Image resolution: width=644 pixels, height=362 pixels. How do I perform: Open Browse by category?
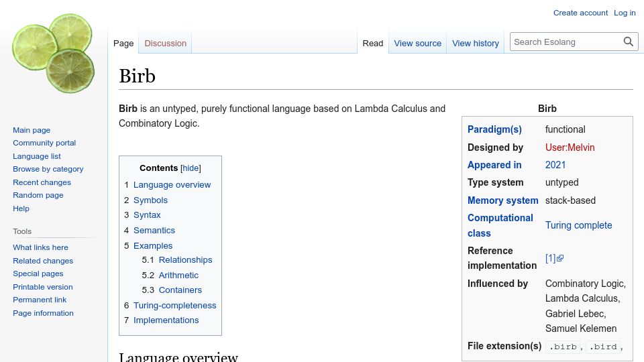(x=48, y=169)
